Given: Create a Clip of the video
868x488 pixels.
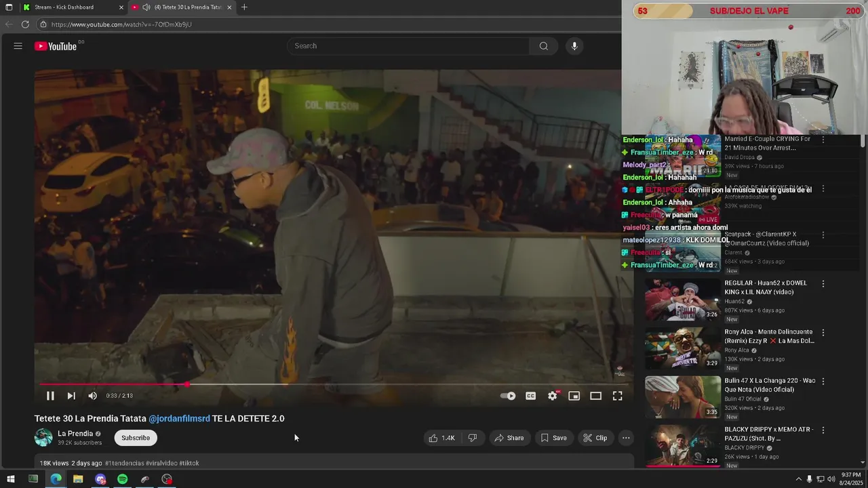Looking at the screenshot, I should (595, 438).
